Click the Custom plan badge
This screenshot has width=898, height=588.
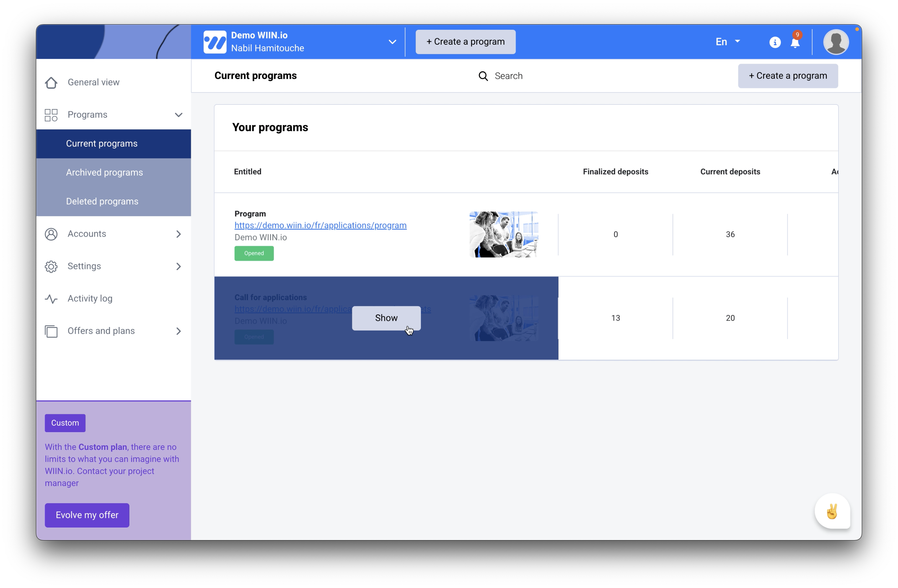[65, 423]
